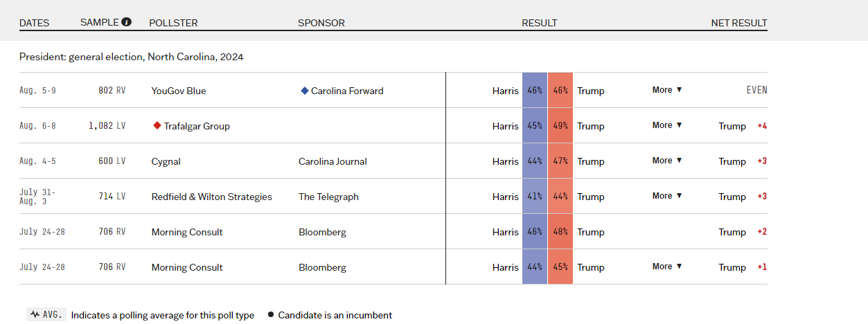
Task: Click Trump 49% red cell in Trafalgar row
Action: pyautogui.click(x=560, y=126)
